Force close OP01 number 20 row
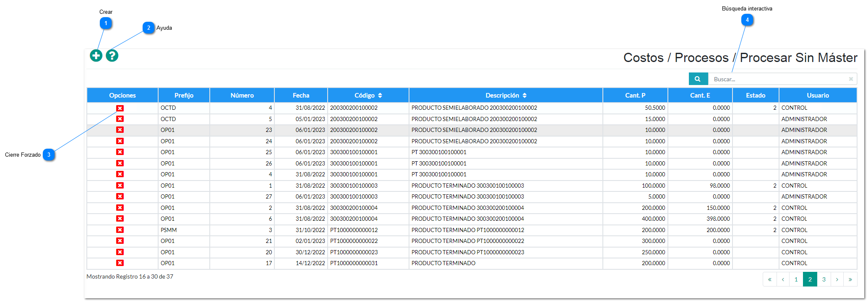 [x=120, y=252]
